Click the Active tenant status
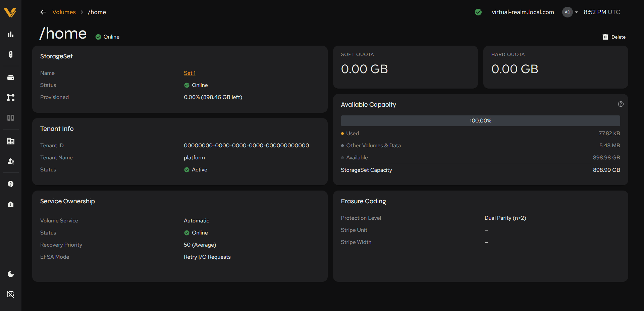644x311 pixels. 196,169
